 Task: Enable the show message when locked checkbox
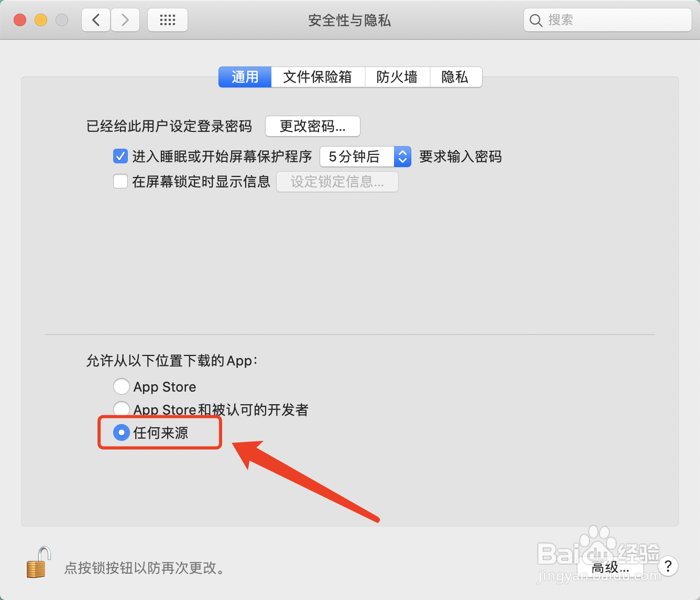[121, 182]
